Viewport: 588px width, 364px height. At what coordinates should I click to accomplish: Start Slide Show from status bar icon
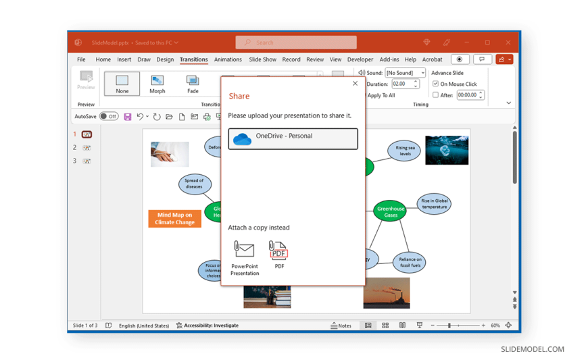tap(419, 326)
